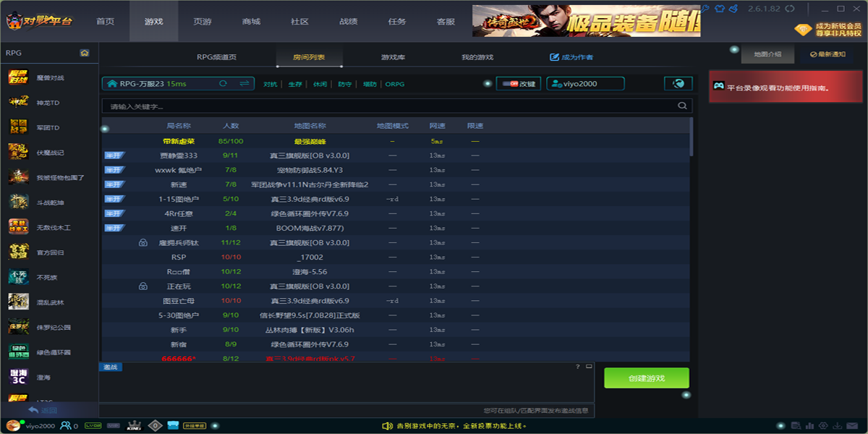Toggle the 对抗 room filter
Viewport: 868px width, 434px height.
click(x=270, y=84)
